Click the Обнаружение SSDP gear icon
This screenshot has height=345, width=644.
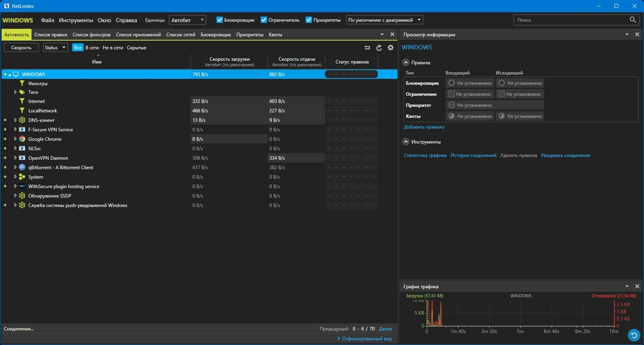click(23, 196)
